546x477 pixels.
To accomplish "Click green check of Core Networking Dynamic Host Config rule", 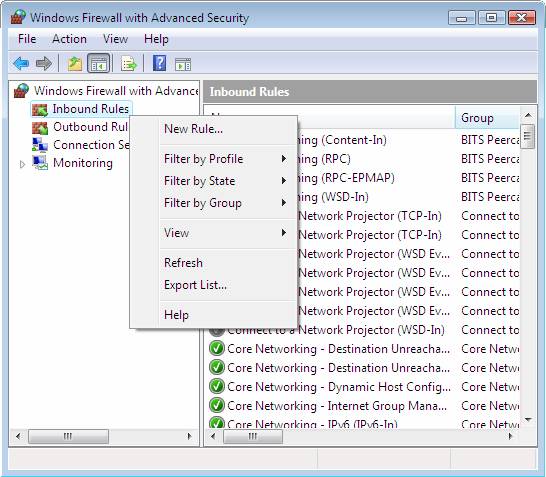I will click(x=217, y=386).
